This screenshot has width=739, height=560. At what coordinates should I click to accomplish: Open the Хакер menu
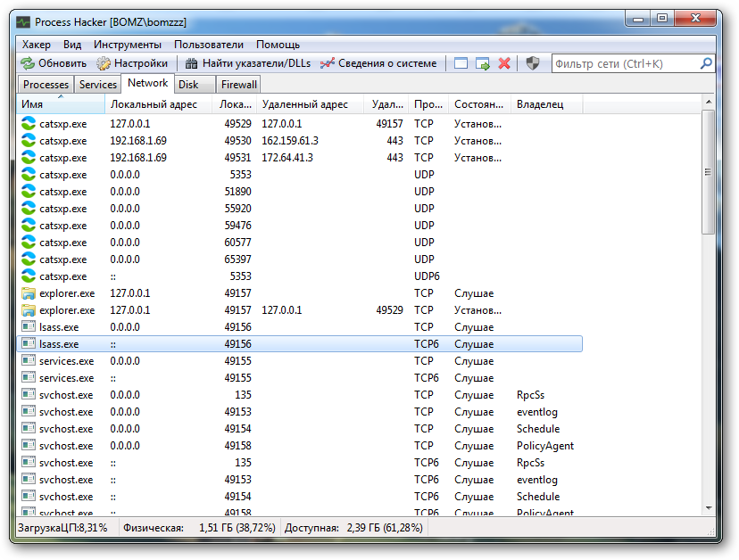click(37, 44)
